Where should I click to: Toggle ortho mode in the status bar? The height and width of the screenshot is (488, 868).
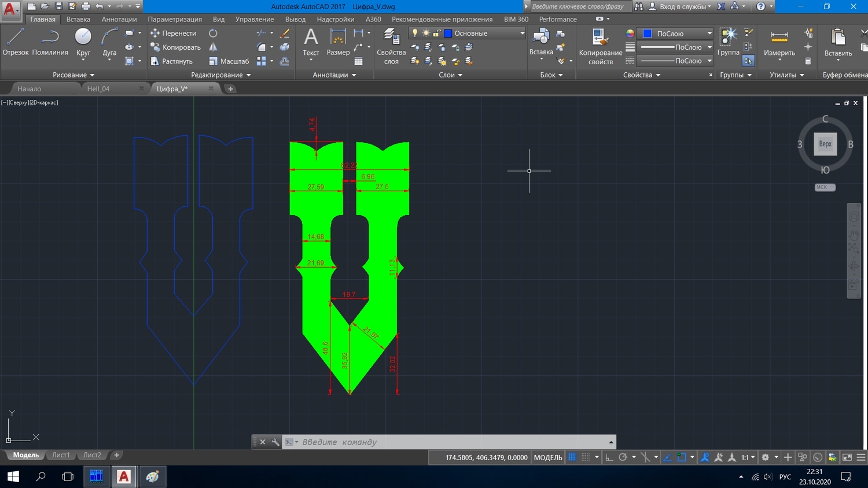click(x=609, y=457)
